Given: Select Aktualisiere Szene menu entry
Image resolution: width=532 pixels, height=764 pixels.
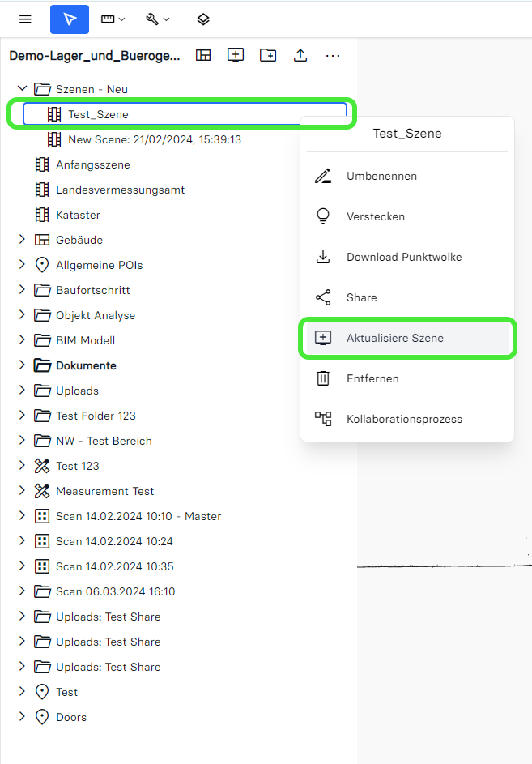Looking at the screenshot, I should (394, 338).
